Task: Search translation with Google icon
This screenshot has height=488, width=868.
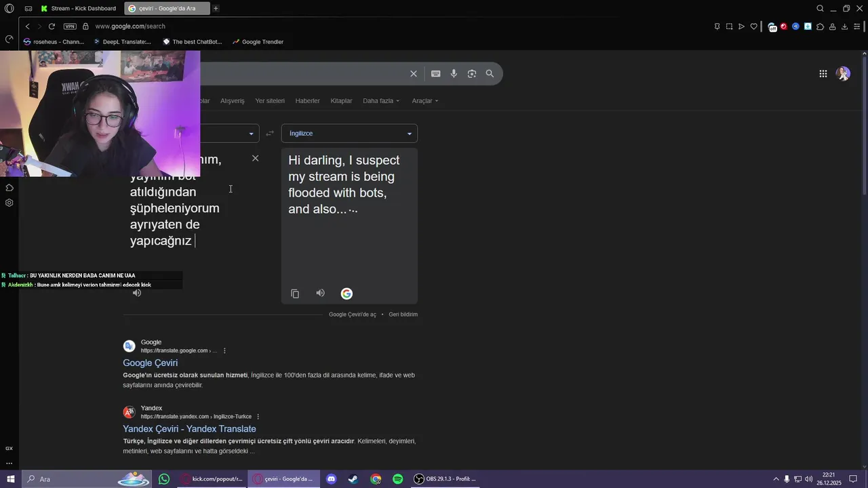Action: tap(347, 293)
